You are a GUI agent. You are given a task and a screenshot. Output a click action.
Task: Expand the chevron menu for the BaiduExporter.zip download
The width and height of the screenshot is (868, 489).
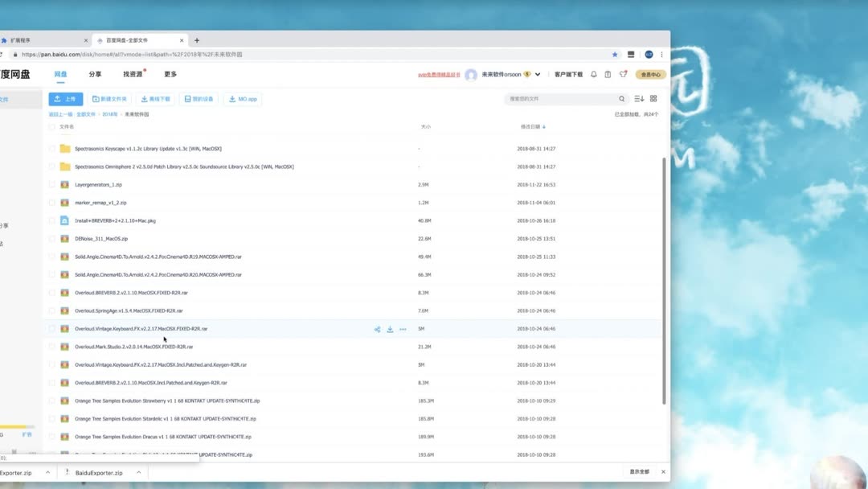(x=138, y=473)
